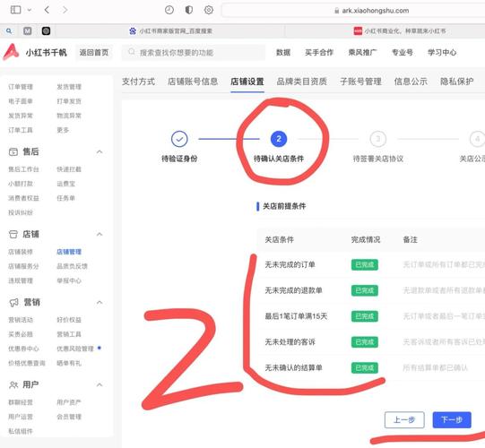Click the 营销 megaphone icon in sidebar
The height and width of the screenshot is (448, 485).
[x=14, y=302]
